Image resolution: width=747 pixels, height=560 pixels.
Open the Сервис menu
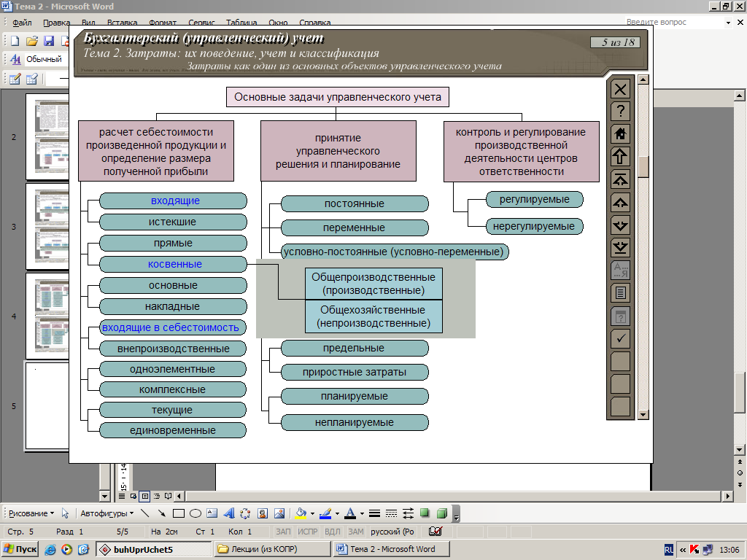click(x=201, y=23)
